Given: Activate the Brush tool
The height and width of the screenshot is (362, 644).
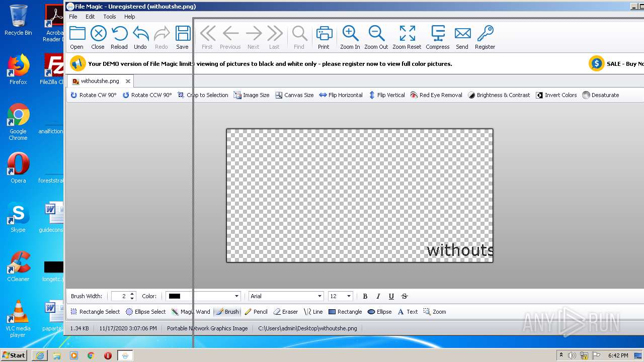Looking at the screenshot, I should (227, 312).
